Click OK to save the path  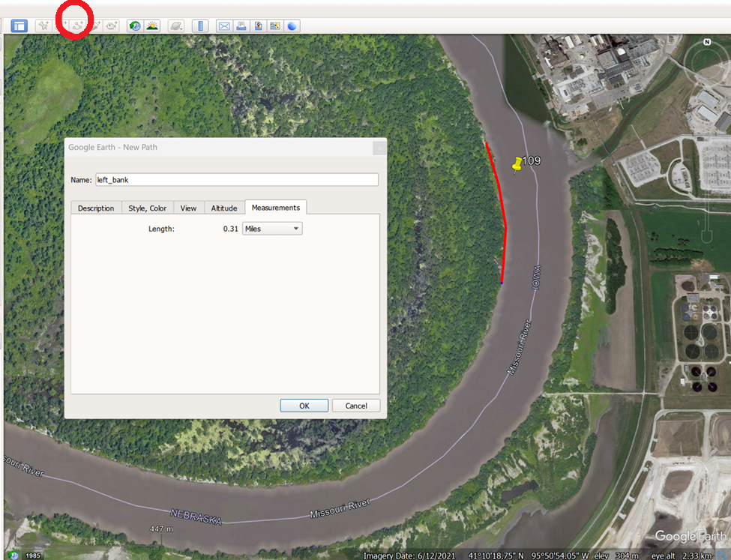[304, 405]
